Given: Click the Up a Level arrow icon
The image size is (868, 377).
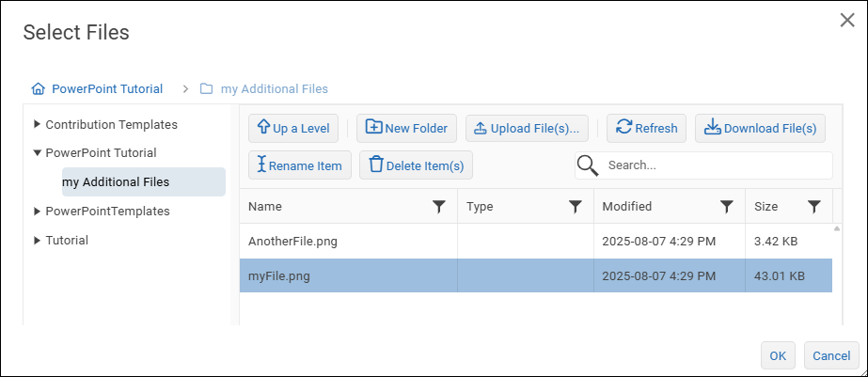Looking at the screenshot, I should (264, 128).
